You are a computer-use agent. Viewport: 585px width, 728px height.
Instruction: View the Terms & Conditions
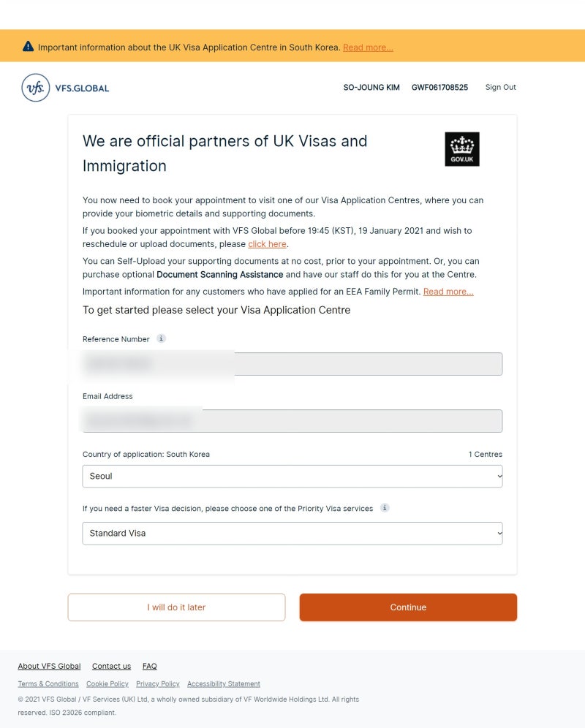[x=48, y=684]
